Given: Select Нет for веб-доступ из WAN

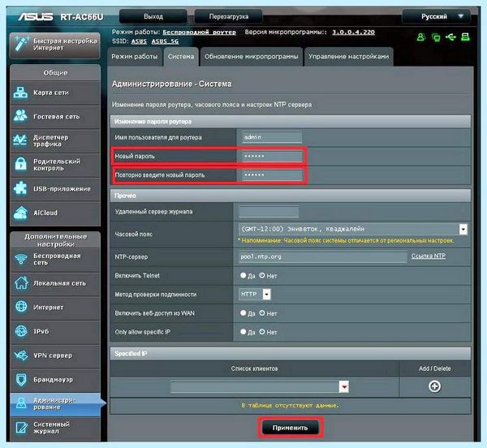Looking at the screenshot, I should pos(262,312).
